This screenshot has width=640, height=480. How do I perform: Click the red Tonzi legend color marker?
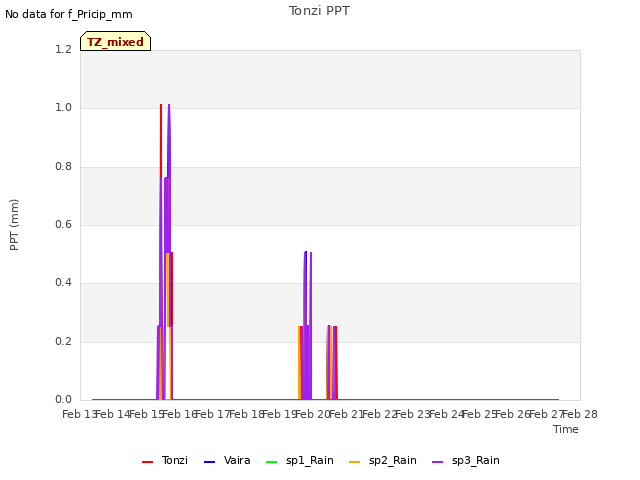tap(147, 462)
